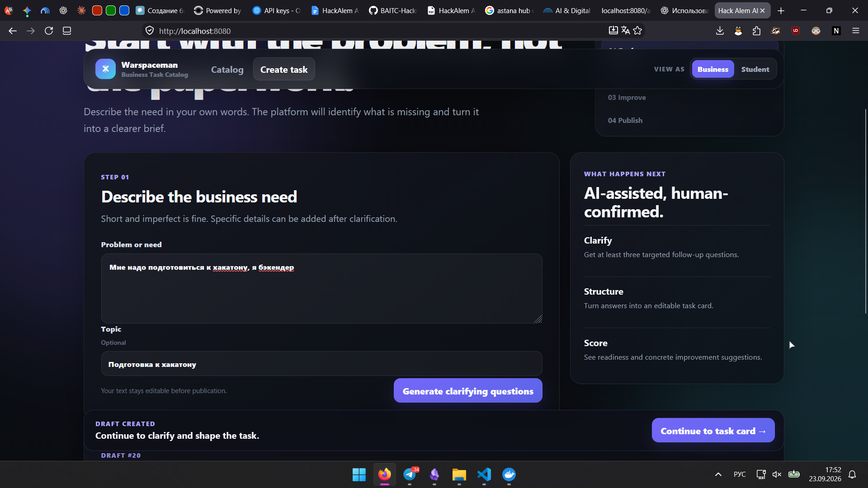
Task: Switch view to Business mode
Action: 712,69
